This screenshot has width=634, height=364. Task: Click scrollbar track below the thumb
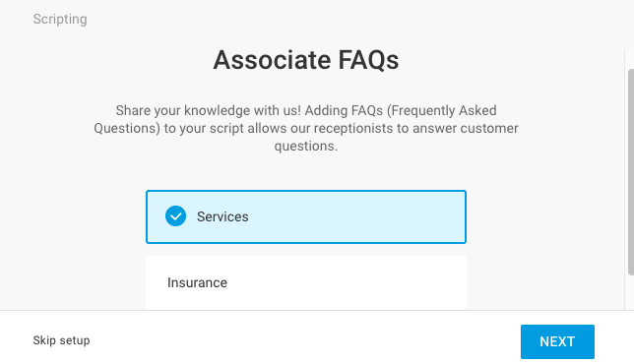point(631,293)
